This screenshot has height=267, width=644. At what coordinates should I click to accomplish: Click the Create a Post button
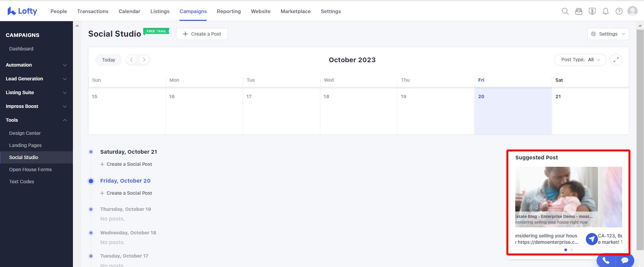(x=202, y=34)
